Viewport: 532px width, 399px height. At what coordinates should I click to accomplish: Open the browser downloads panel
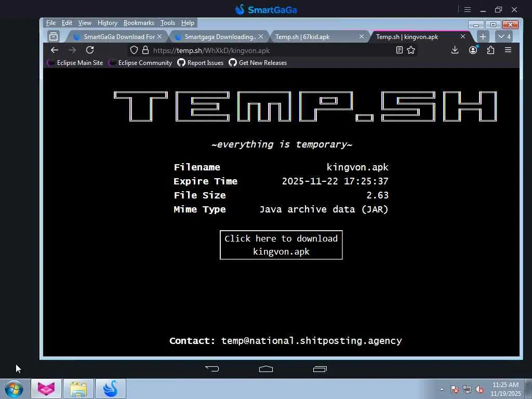(x=455, y=50)
